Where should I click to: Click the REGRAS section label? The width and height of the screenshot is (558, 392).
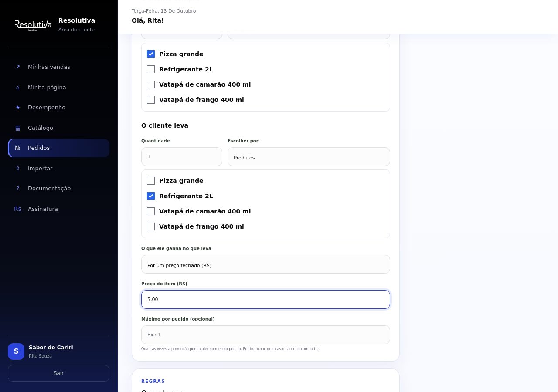(x=153, y=382)
